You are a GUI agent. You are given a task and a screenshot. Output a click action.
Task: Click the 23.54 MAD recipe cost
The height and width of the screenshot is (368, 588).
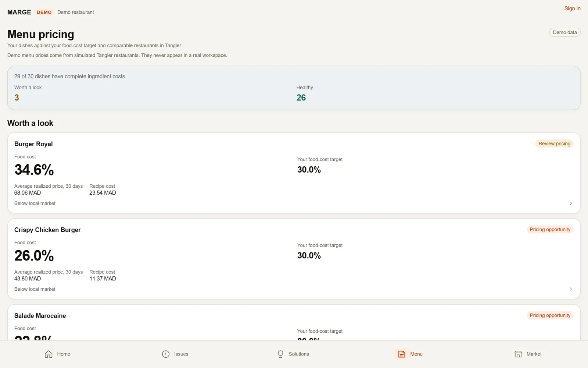[x=103, y=193]
